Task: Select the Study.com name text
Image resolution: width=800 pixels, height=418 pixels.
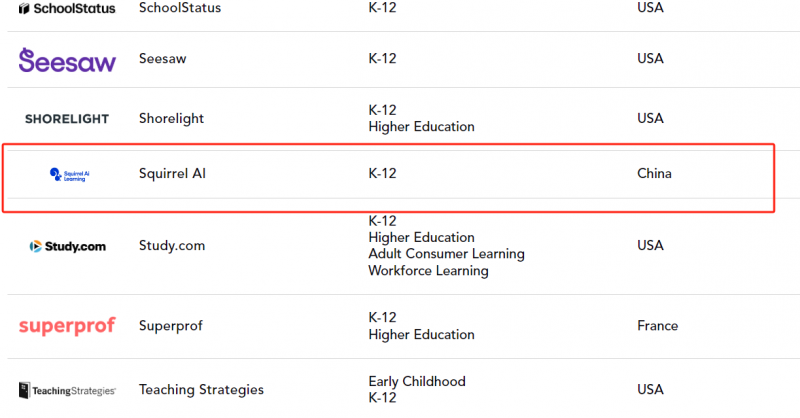Action: [171, 245]
